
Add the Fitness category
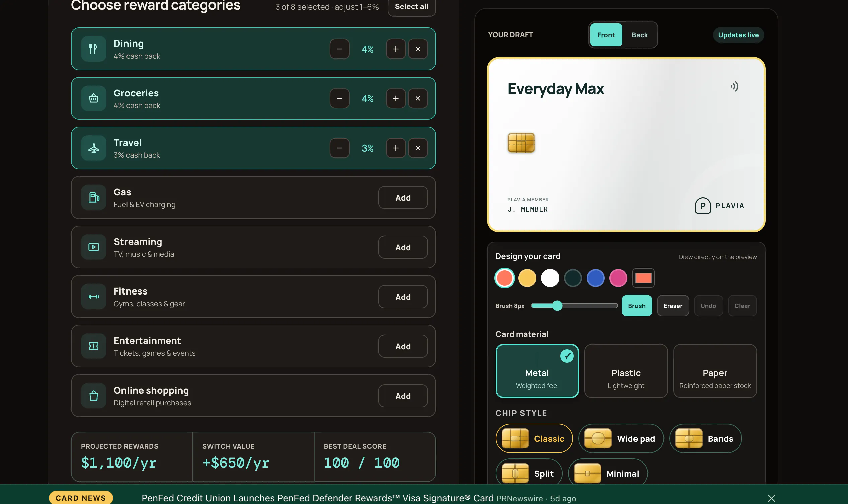tap(403, 297)
